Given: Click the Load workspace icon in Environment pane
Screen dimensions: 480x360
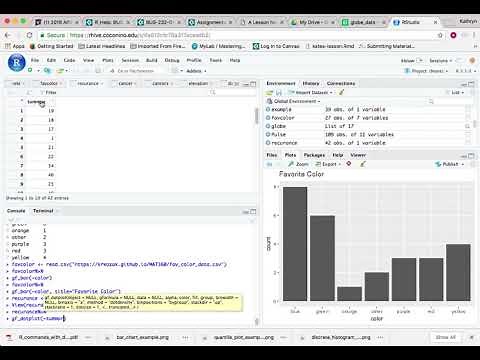Looking at the screenshot, I should tap(269, 92).
